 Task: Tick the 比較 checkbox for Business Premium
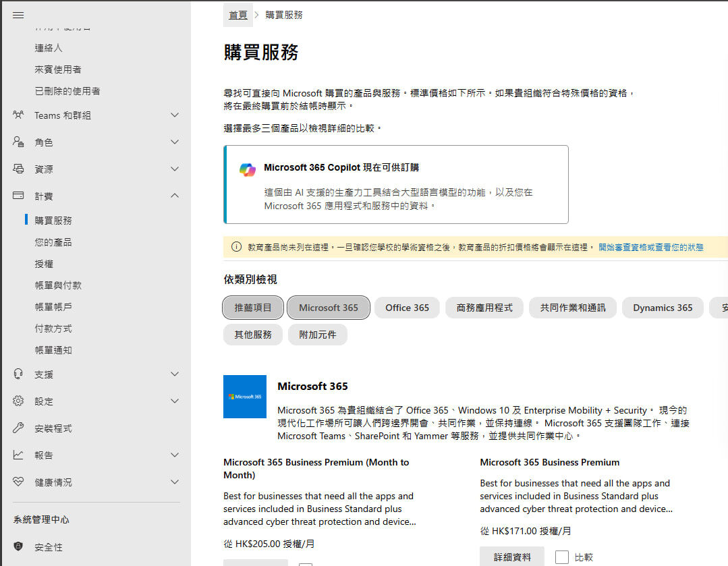[x=562, y=557]
